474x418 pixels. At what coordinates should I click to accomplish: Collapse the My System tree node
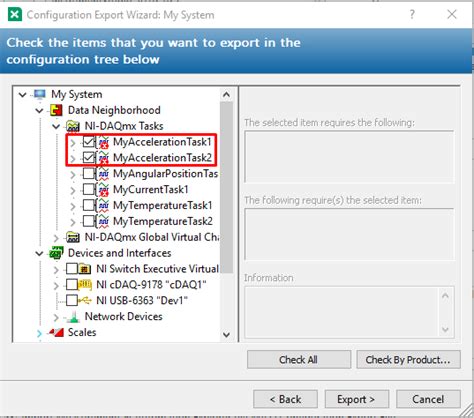click(x=22, y=95)
